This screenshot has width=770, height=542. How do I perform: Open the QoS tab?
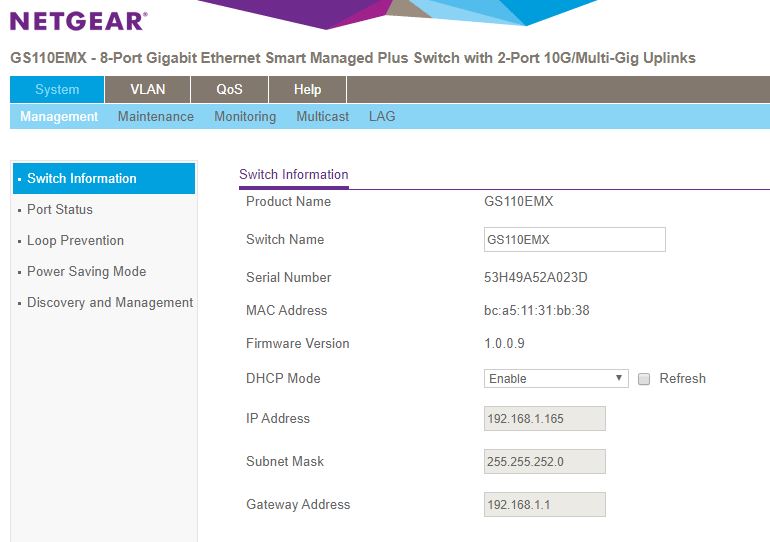click(229, 89)
